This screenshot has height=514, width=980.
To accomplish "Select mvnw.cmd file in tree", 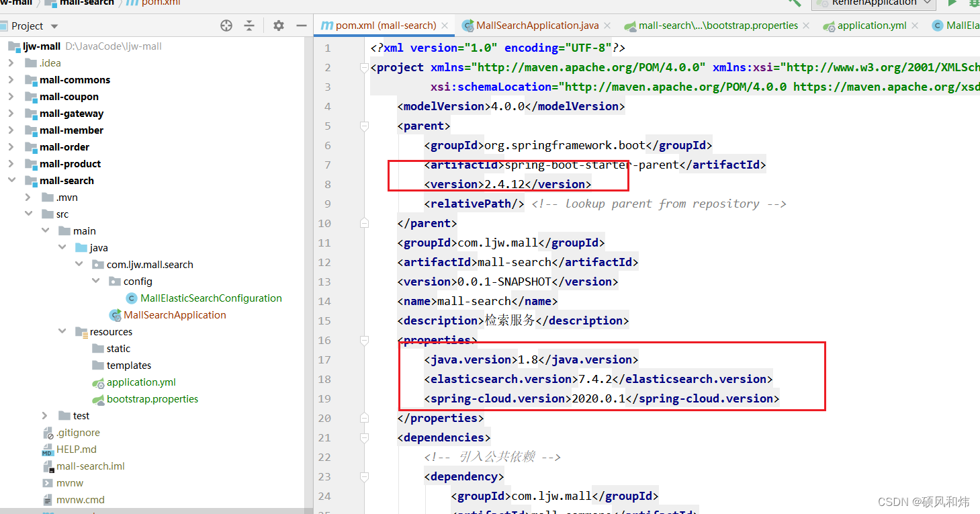I will 81,500.
